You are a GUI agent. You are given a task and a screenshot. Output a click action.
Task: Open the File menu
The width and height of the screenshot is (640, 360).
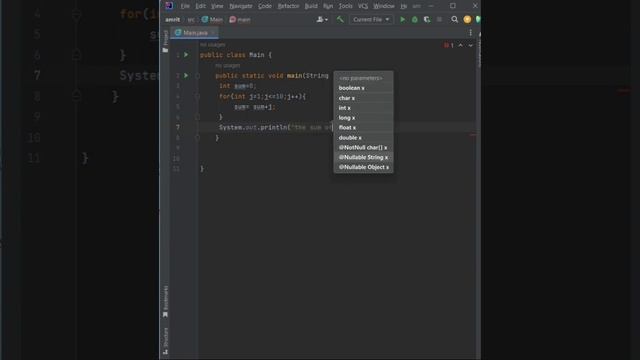pyautogui.click(x=185, y=6)
